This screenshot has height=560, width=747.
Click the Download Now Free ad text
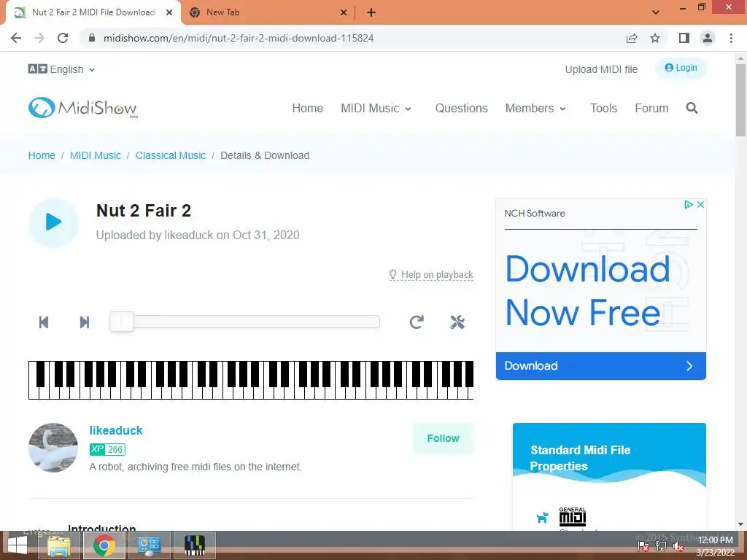click(x=587, y=290)
